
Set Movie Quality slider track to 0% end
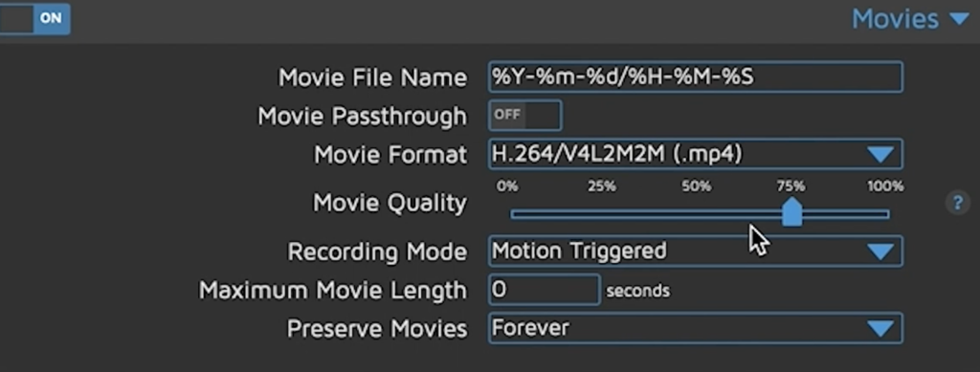point(514,215)
